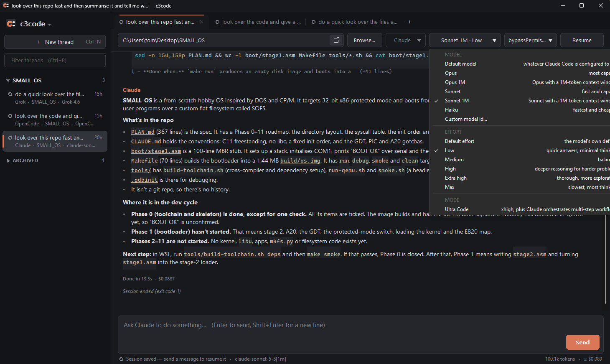Screen dimensions: 610x364
Task: Set effort to Medium
Action: 520,160
